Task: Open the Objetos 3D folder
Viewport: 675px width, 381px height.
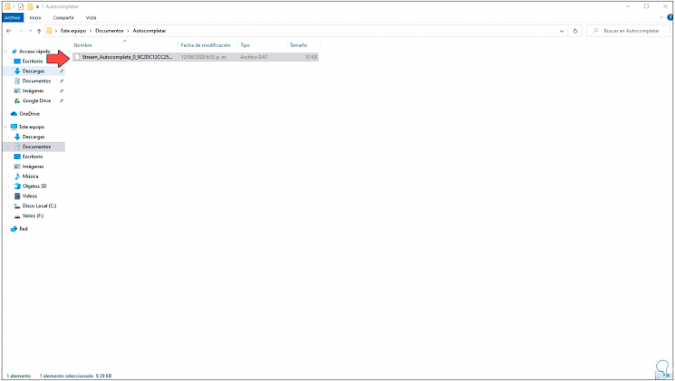Action: (34, 186)
